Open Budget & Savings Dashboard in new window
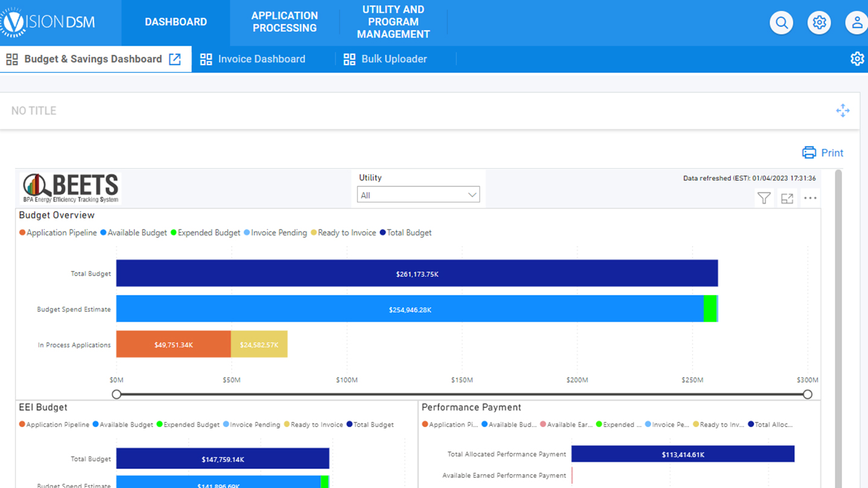The width and height of the screenshot is (868, 488). 175,59
